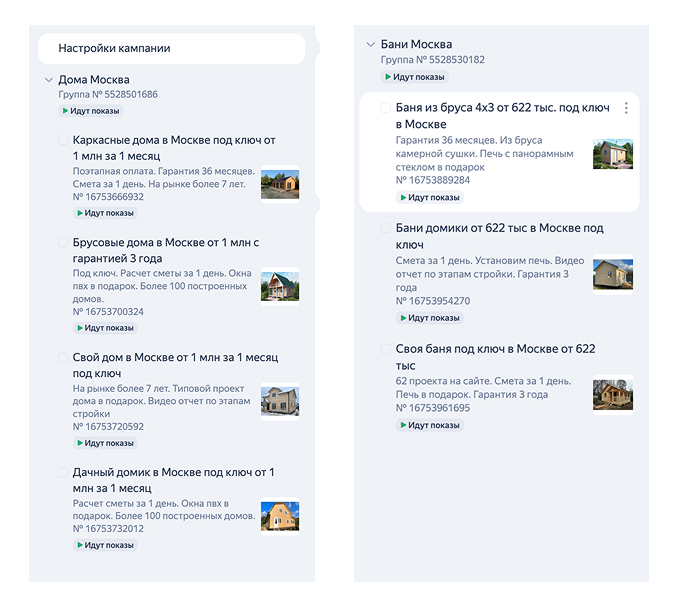
Task: Select ad number № 16753666932
Action: pos(108,197)
